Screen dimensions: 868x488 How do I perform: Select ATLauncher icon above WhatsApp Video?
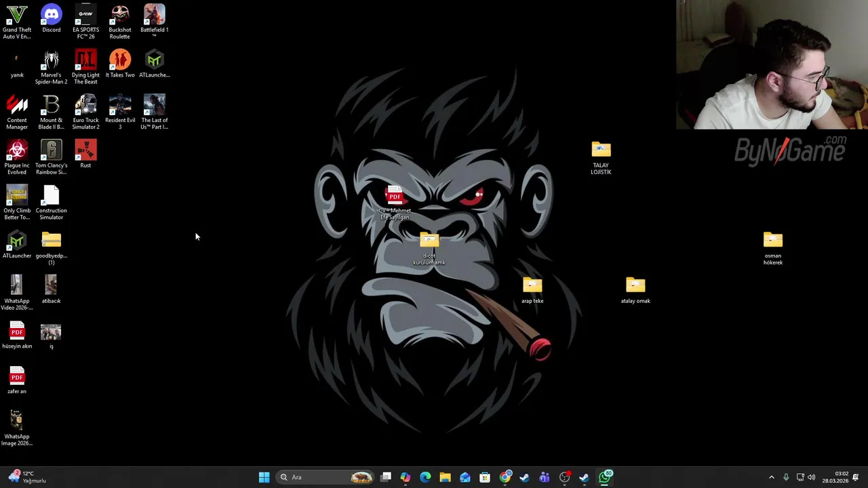pyautogui.click(x=17, y=245)
